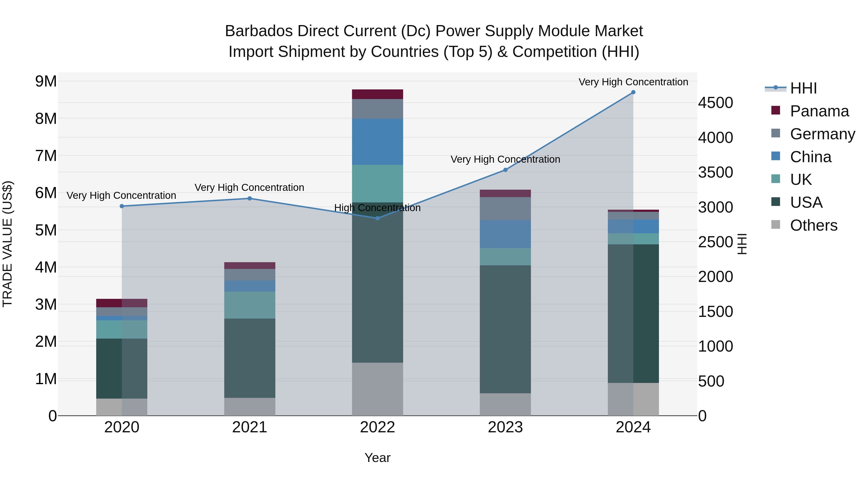
Task: Click the 2023 x-axis label
Action: click(505, 427)
